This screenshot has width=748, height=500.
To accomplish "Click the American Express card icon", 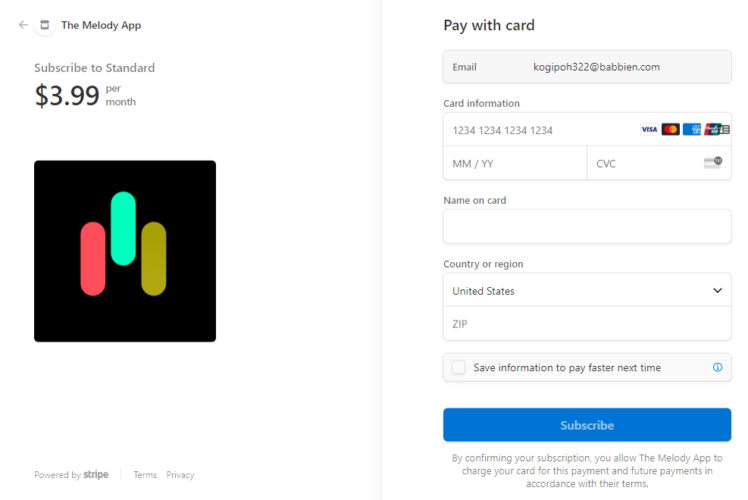I will (x=691, y=130).
